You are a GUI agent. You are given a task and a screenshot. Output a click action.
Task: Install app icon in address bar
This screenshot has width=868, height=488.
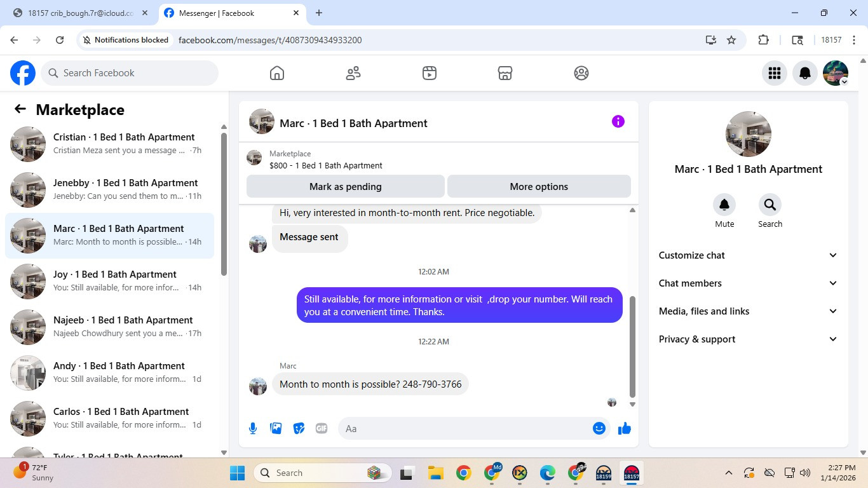[711, 40]
